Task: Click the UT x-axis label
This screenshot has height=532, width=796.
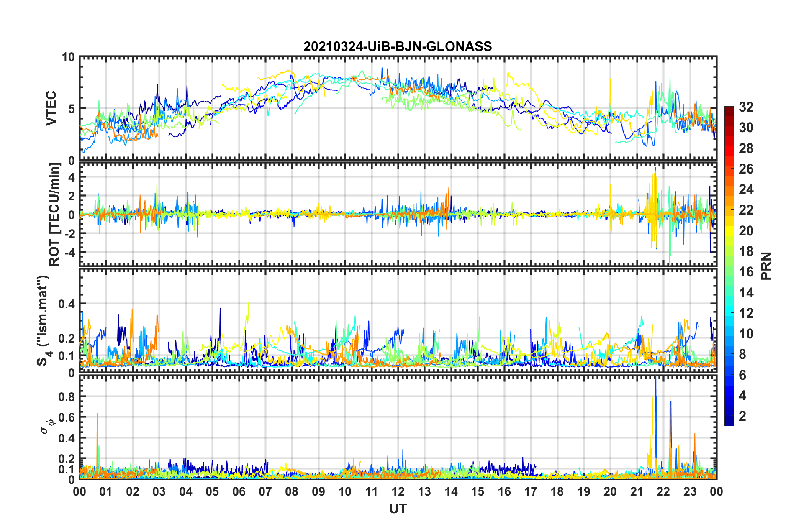Action: 398,509
